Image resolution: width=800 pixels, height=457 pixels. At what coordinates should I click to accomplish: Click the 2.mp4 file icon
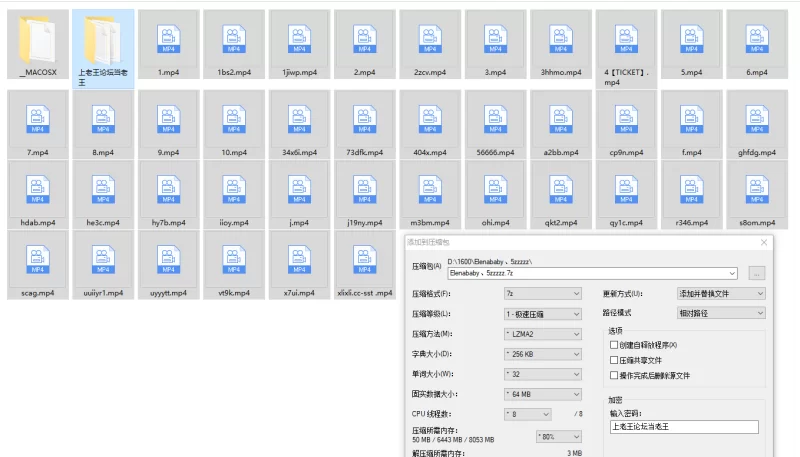click(364, 40)
